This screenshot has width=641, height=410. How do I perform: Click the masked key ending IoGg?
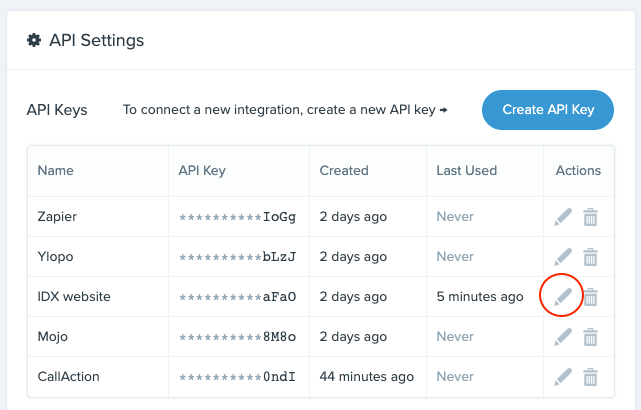tap(238, 217)
